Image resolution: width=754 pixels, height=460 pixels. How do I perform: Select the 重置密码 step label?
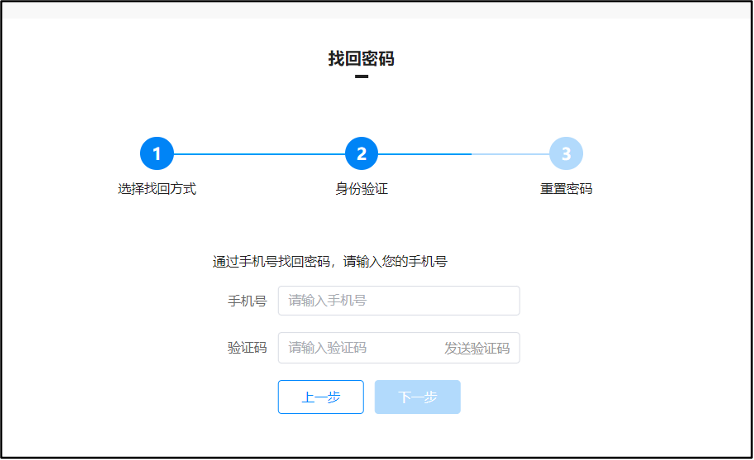coord(566,188)
